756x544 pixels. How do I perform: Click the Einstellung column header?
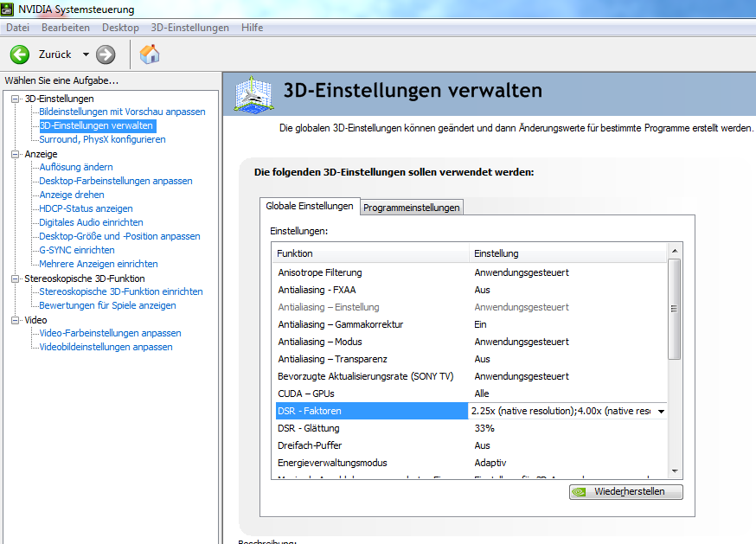(568, 253)
